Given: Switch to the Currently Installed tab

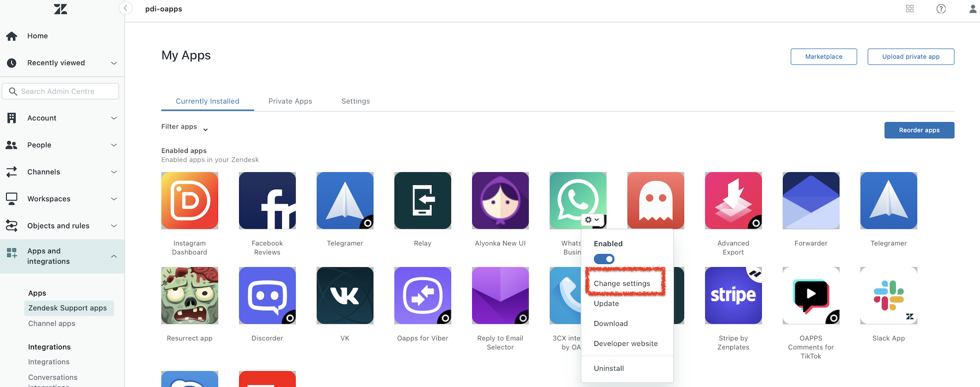Looking at the screenshot, I should tap(208, 101).
